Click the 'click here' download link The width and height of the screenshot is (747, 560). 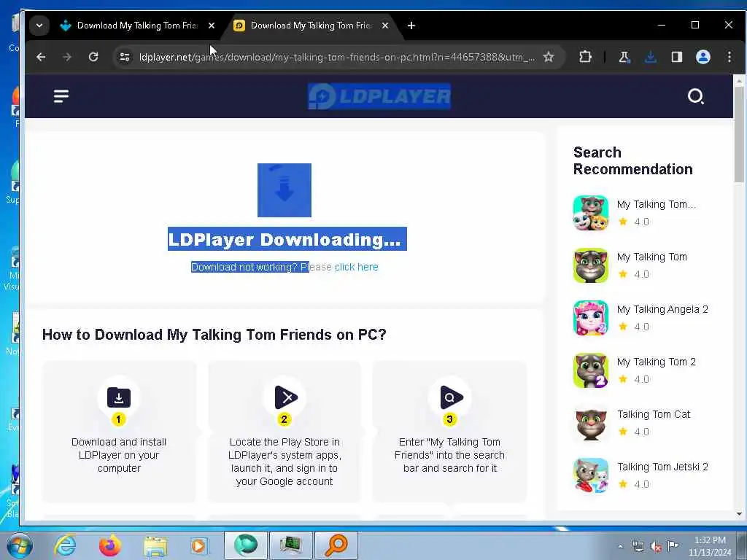click(x=356, y=267)
